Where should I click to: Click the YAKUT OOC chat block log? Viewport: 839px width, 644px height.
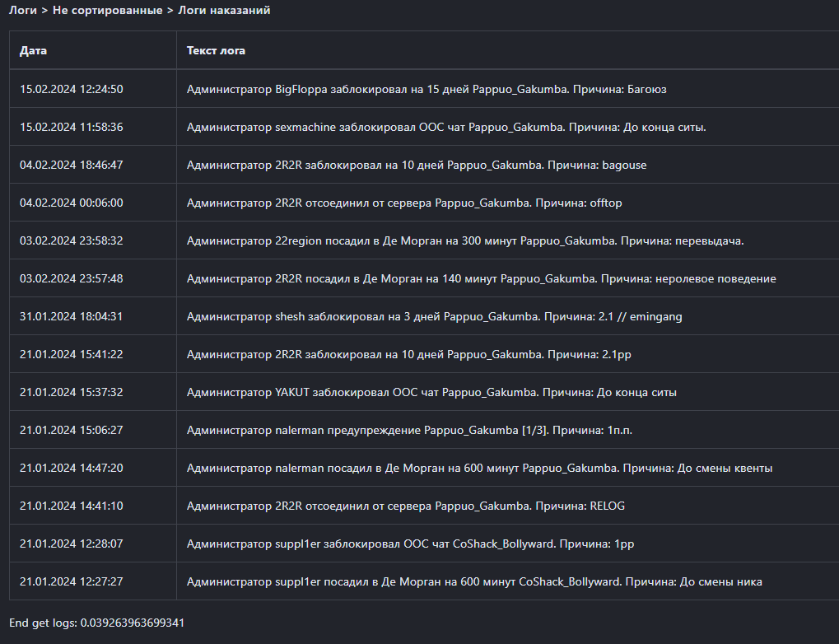coord(431,392)
